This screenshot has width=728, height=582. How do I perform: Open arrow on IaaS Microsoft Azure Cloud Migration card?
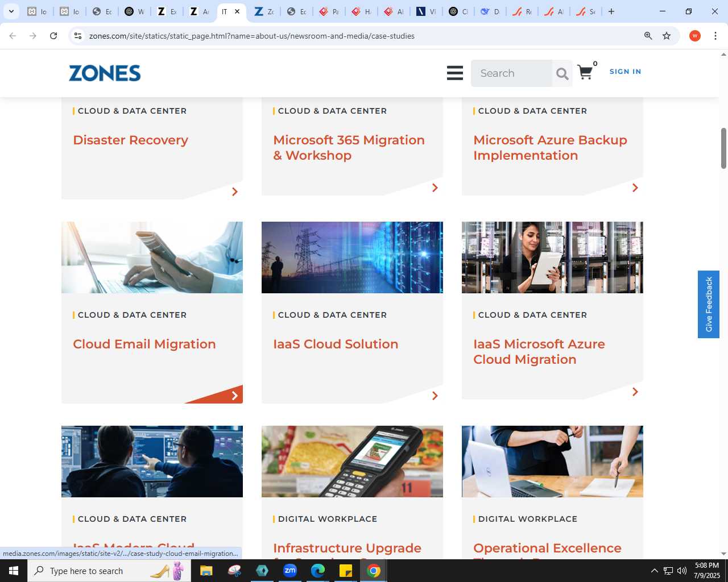pos(635,392)
